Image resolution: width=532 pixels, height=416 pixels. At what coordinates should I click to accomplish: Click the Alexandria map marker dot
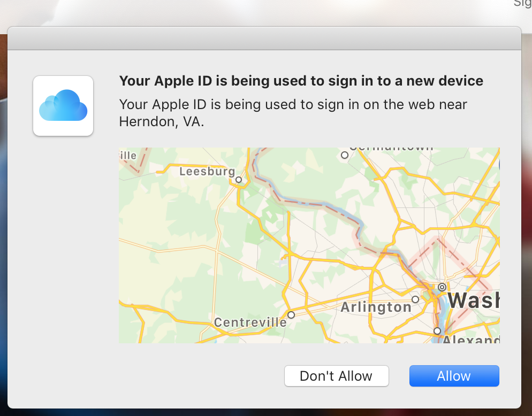click(438, 331)
